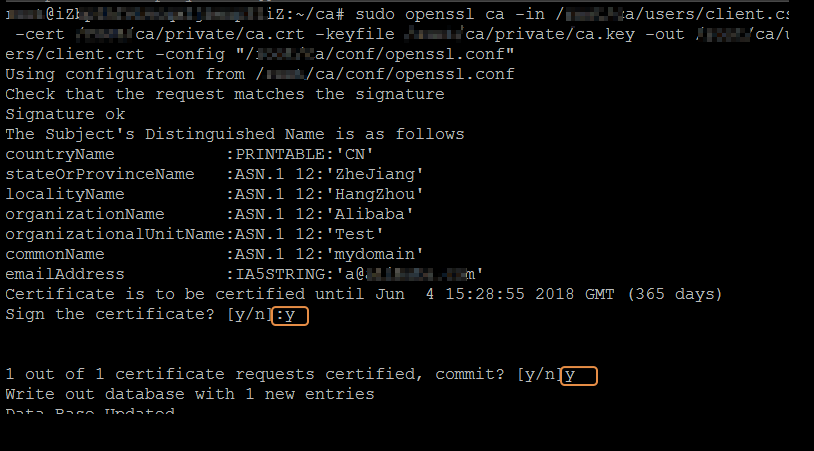814x451 pixels.
Task: Click the emailAddress field label
Action: click(x=65, y=275)
